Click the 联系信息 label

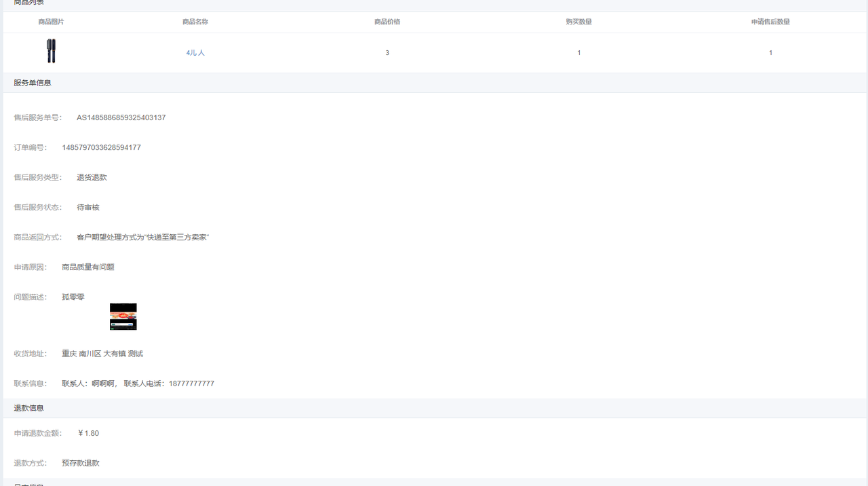[x=31, y=384]
